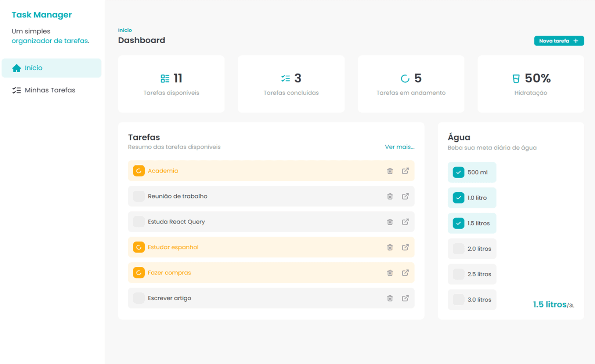Click the Nova tarefa button
This screenshot has height=364, width=595.
[x=559, y=41]
